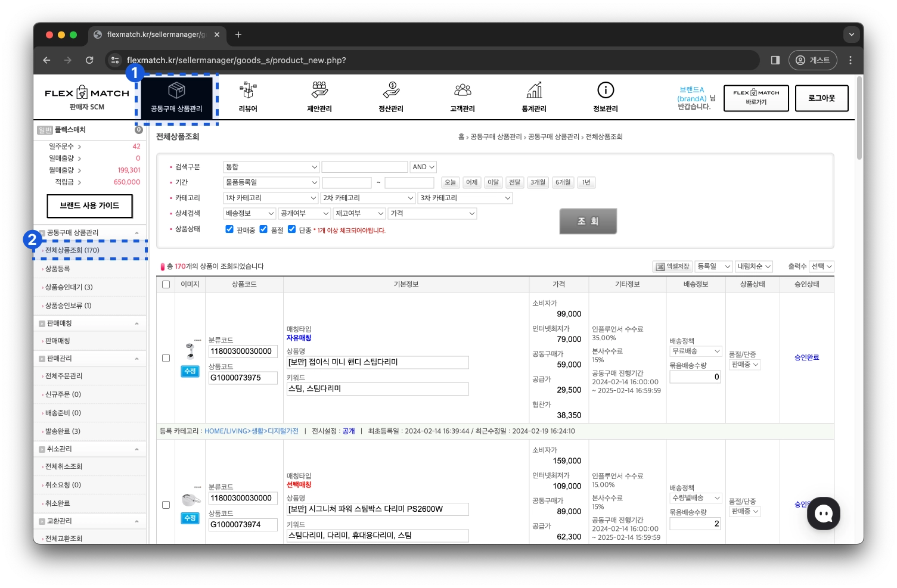Image resolution: width=897 pixels, height=588 pixels.
Task: Open the 정산관리 icon
Action: click(391, 91)
